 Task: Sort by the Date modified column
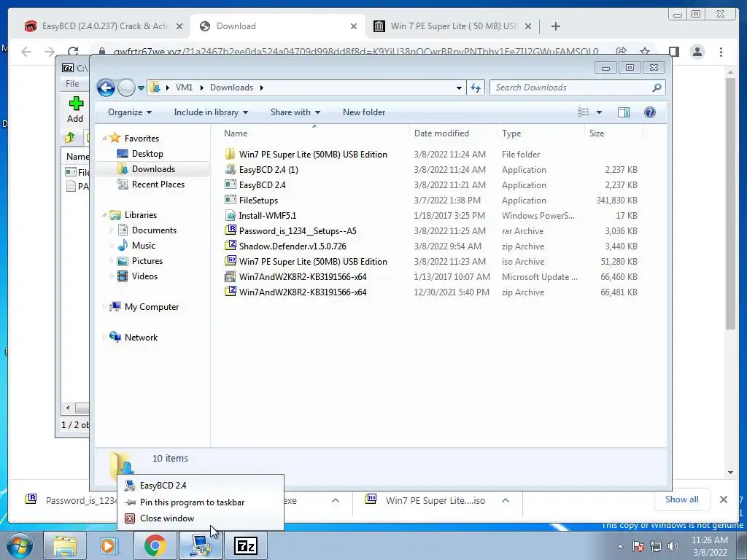(441, 134)
